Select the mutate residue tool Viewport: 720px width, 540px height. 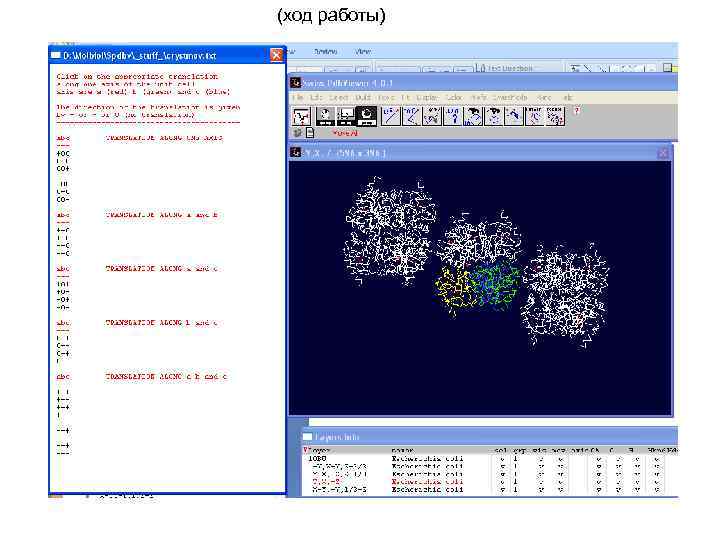[534, 116]
